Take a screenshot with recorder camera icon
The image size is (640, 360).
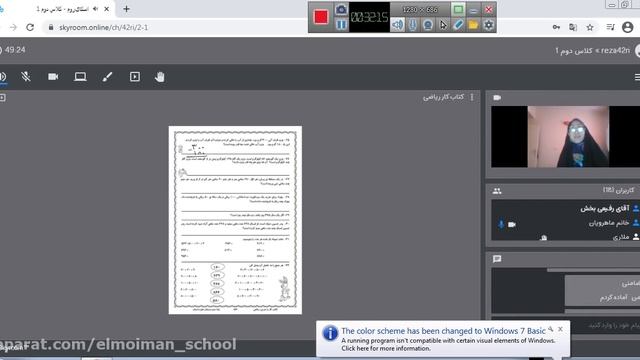click(x=341, y=9)
